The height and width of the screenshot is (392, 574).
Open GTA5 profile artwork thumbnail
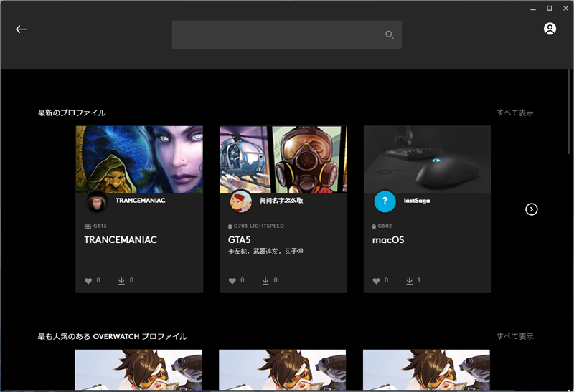[x=283, y=159]
